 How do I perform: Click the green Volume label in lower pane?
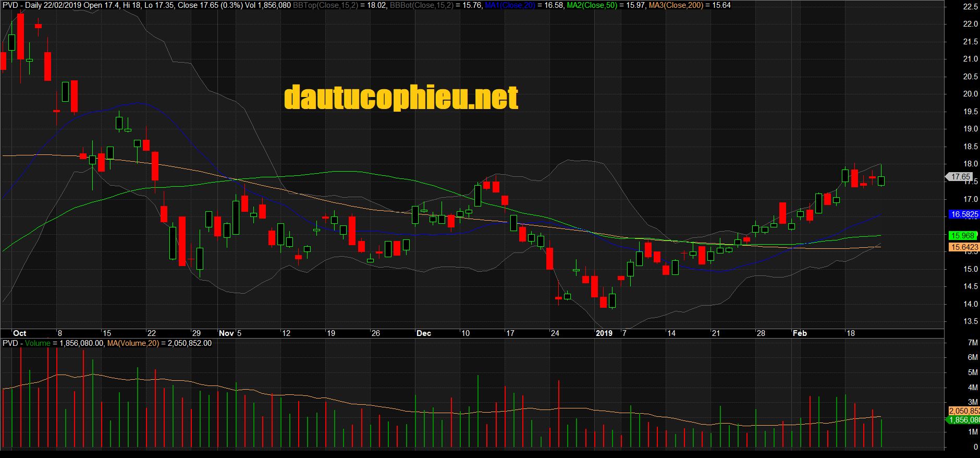point(38,343)
